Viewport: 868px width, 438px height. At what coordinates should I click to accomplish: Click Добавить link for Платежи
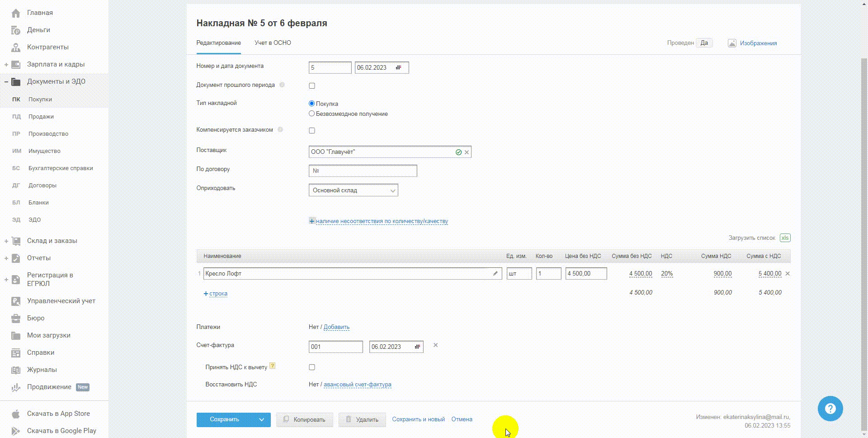tap(336, 327)
